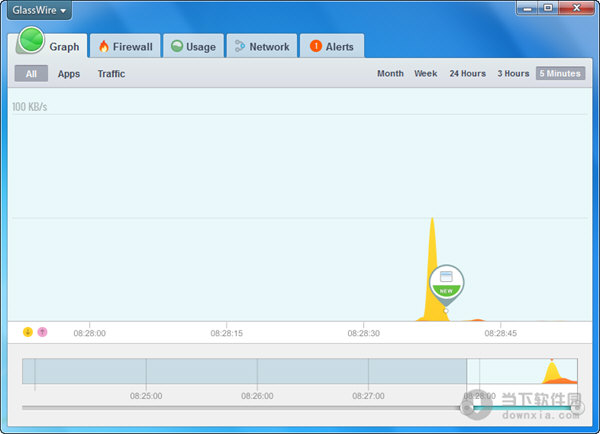
Task: Click the NEW application event marker on graph
Action: coord(446,284)
